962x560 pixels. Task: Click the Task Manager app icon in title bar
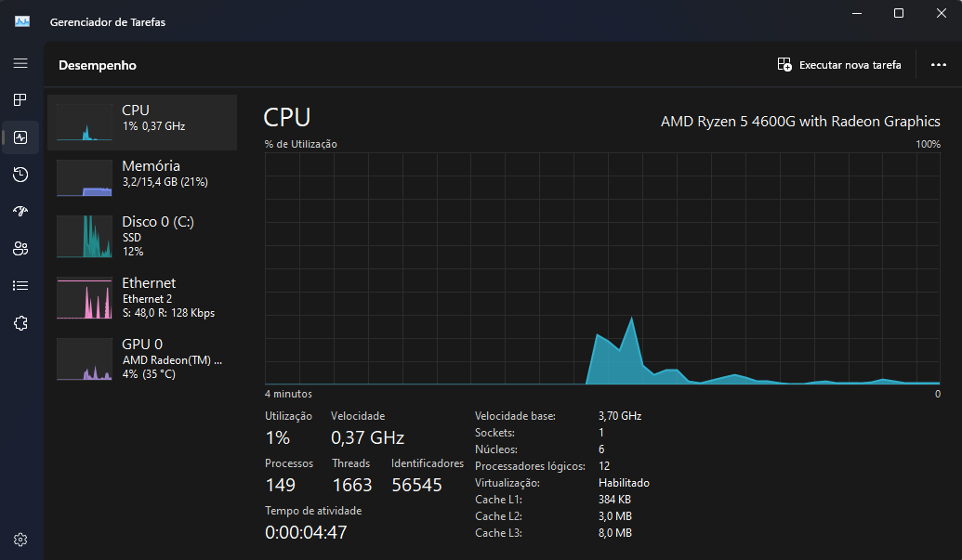[x=22, y=21]
